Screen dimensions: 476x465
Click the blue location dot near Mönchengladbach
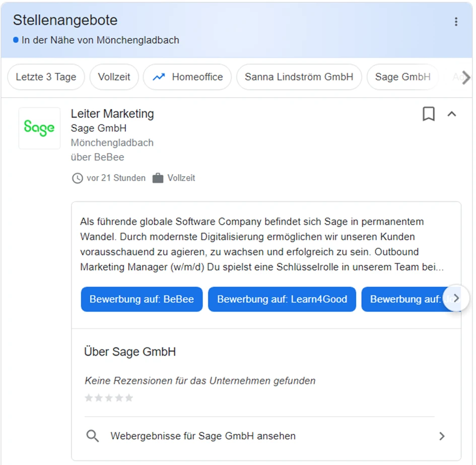(x=16, y=40)
